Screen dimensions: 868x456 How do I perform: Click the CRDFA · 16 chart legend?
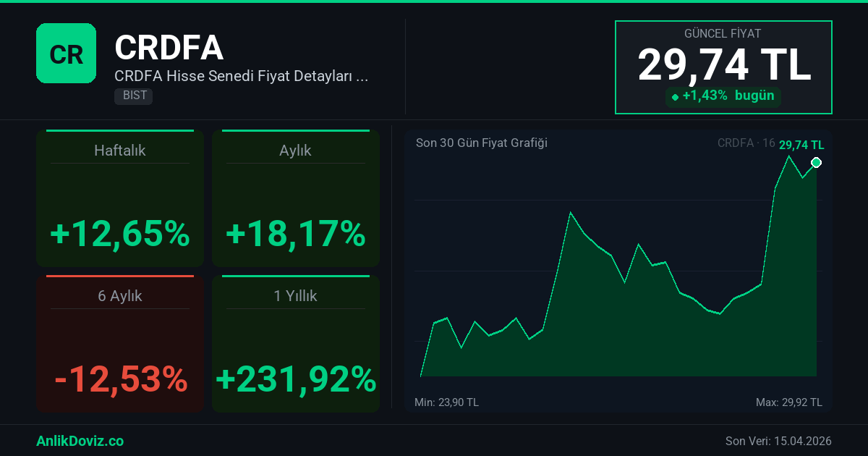point(746,143)
